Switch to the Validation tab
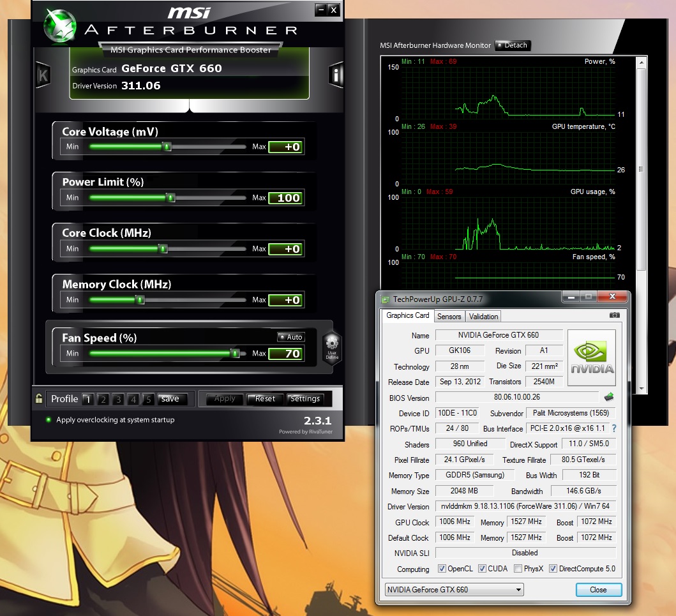This screenshot has width=676, height=616. (483, 317)
